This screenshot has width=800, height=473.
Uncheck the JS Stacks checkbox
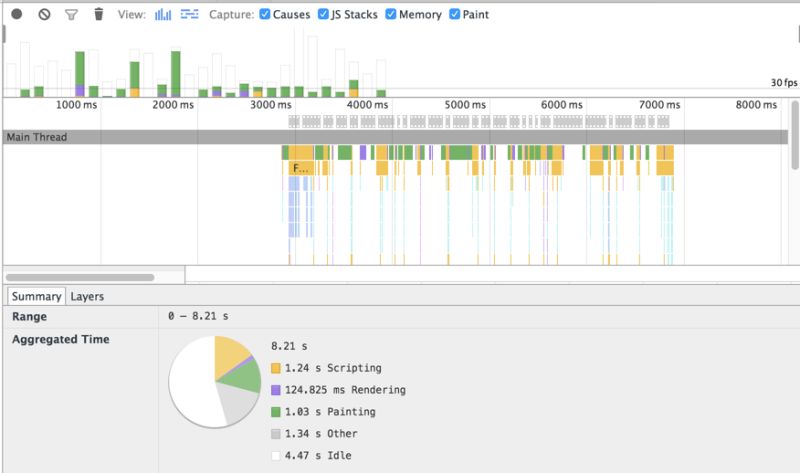pos(323,14)
